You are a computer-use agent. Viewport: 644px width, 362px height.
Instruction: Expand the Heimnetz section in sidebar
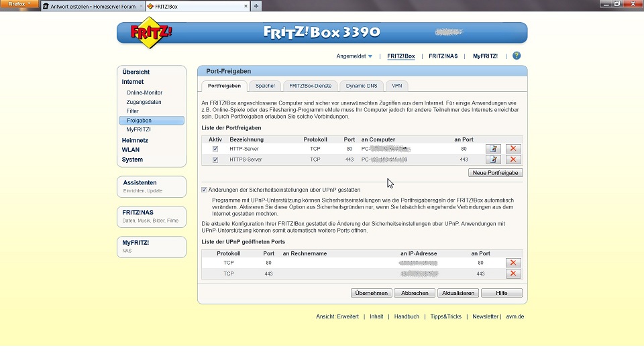(135, 140)
